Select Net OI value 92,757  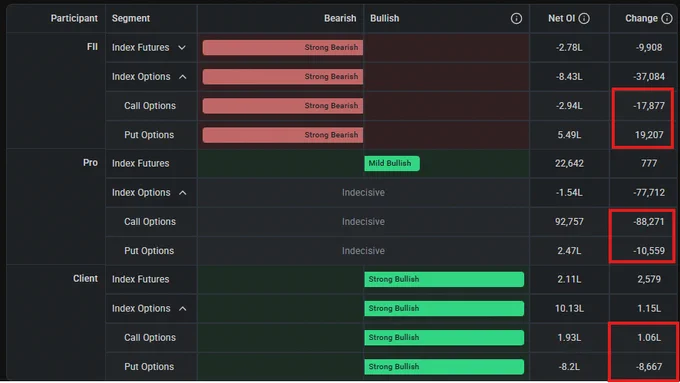(569, 222)
